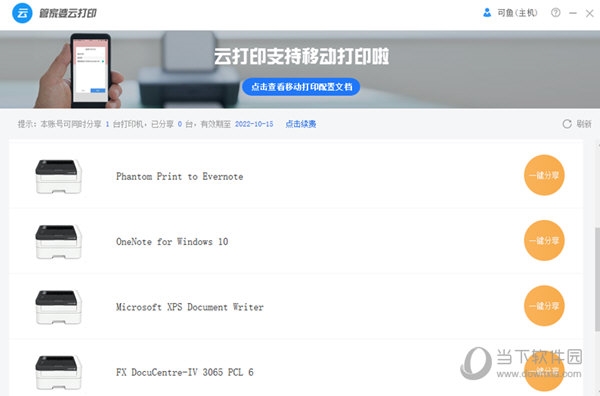Select printer icon for Phantom Print to Evernote
The image size is (600, 396).
click(x=58, y=176)
